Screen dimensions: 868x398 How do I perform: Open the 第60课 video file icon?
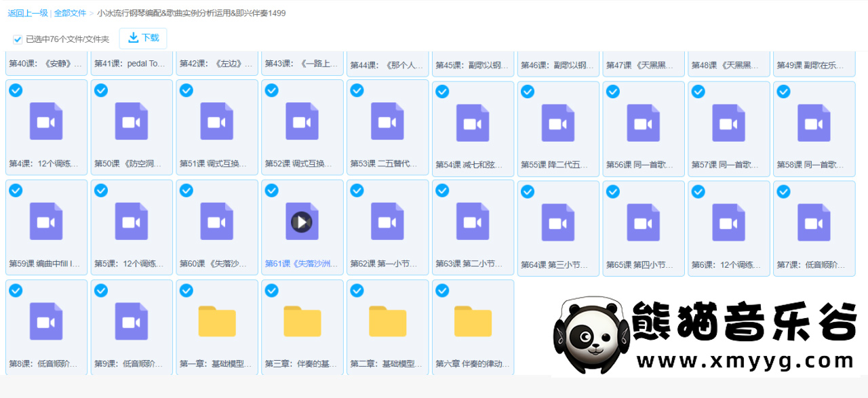pyautogui.click(x=217, y=222)
